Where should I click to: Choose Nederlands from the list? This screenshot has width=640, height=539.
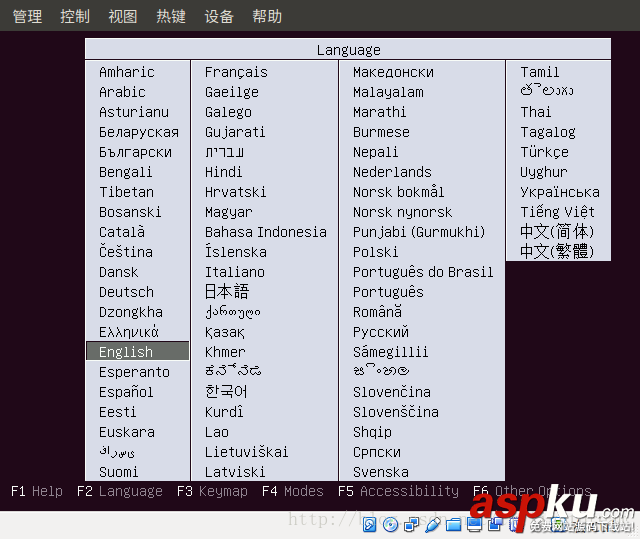(392, 172)
